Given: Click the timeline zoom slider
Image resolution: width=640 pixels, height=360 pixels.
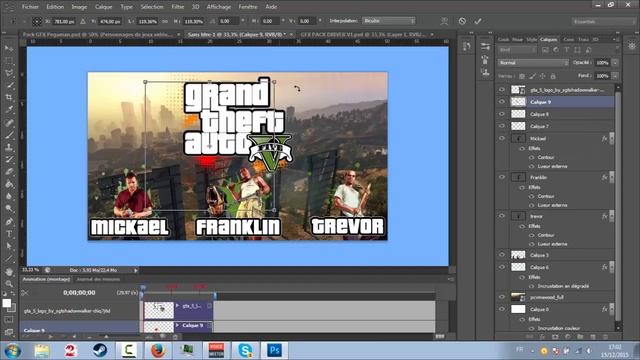Looking at the screenshot, I should (106, 337).
